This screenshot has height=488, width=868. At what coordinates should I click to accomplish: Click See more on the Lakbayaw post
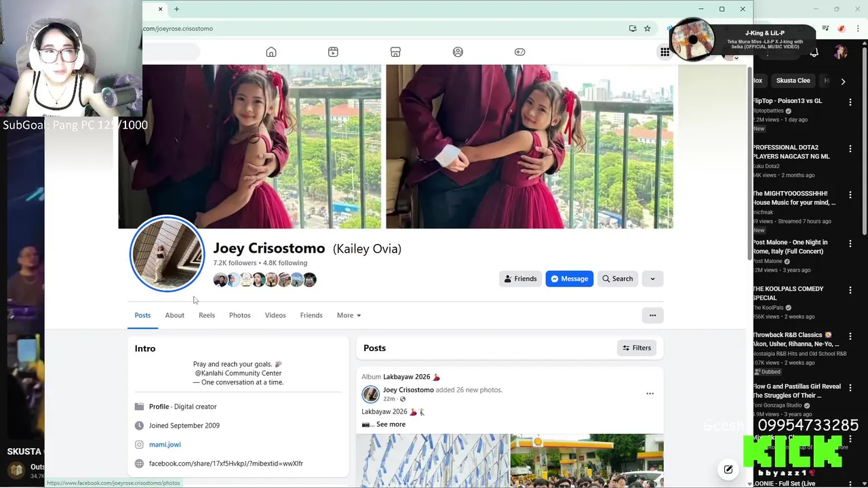(x=391, y=424)
